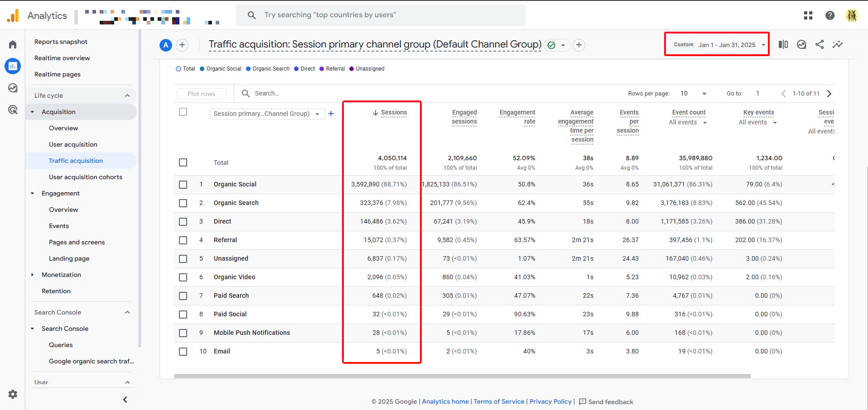868x410 pixels.
Task: Open the Insights icon in report toolbar
Action: [801, 44]
